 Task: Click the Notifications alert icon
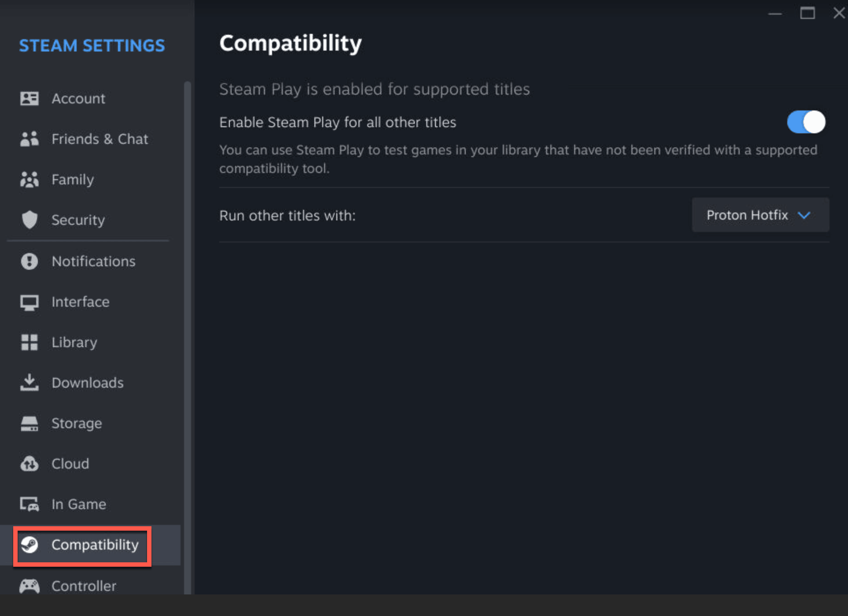29,261
